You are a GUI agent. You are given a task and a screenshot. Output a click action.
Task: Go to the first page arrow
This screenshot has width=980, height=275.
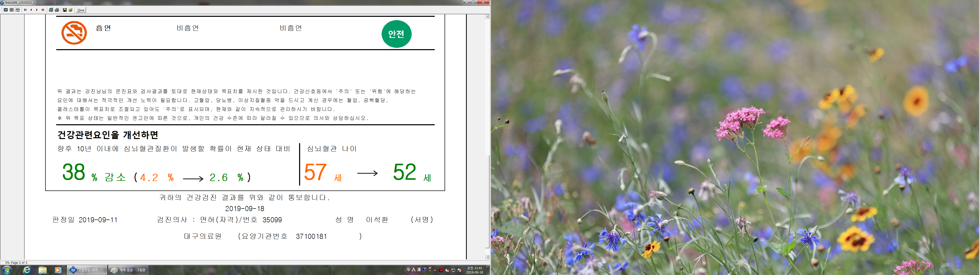click(x=26, y=10)
